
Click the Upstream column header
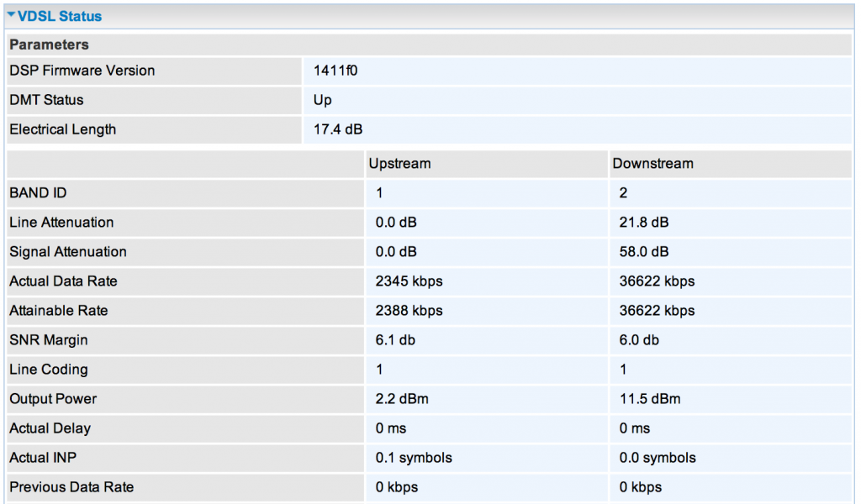(399, 164)
